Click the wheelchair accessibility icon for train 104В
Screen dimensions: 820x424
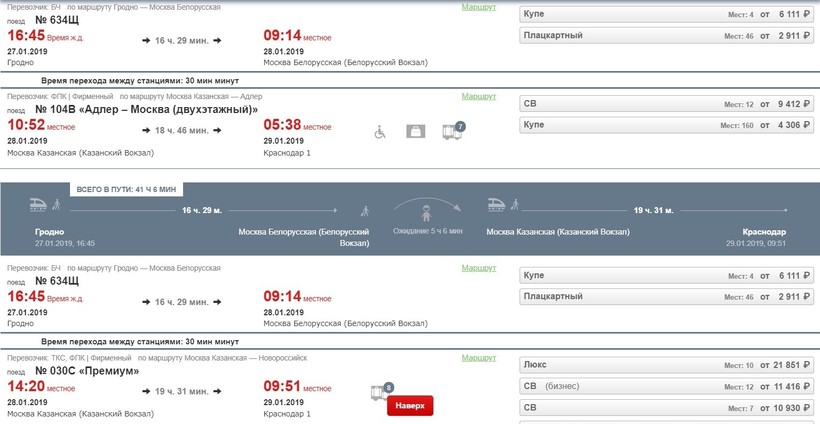click(380, 132)
